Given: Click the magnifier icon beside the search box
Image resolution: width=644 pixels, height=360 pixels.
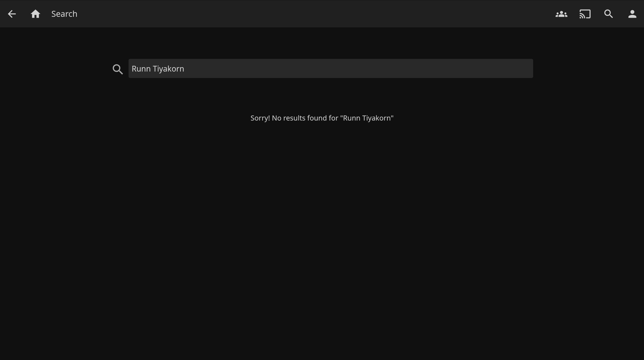Looking at the screenshot, I should point(118,69).
